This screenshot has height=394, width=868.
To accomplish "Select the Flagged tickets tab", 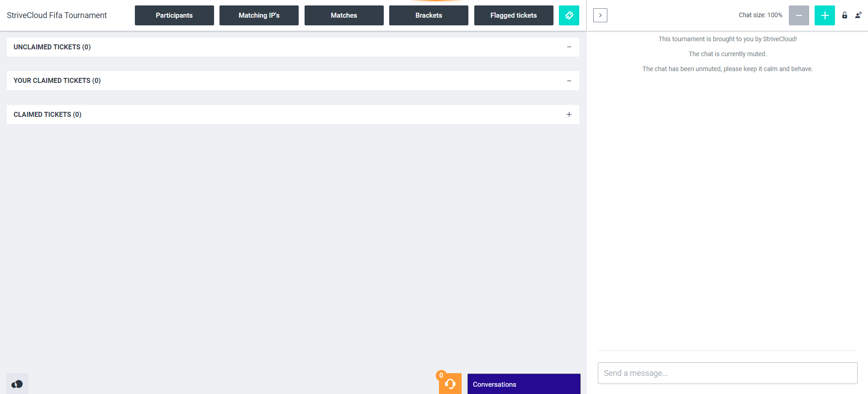I will 514,15.
